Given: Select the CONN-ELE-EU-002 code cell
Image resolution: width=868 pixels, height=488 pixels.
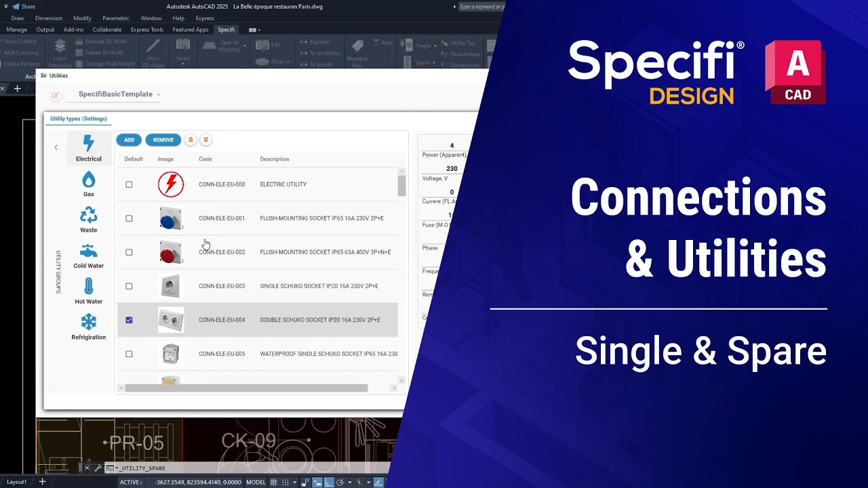Looking at the screenshot, I should [222, 252].
